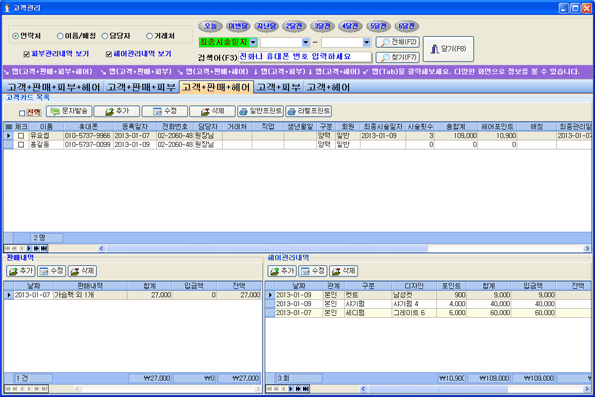
Task: Click the start date input field
Action: click(x=281, y=42)
